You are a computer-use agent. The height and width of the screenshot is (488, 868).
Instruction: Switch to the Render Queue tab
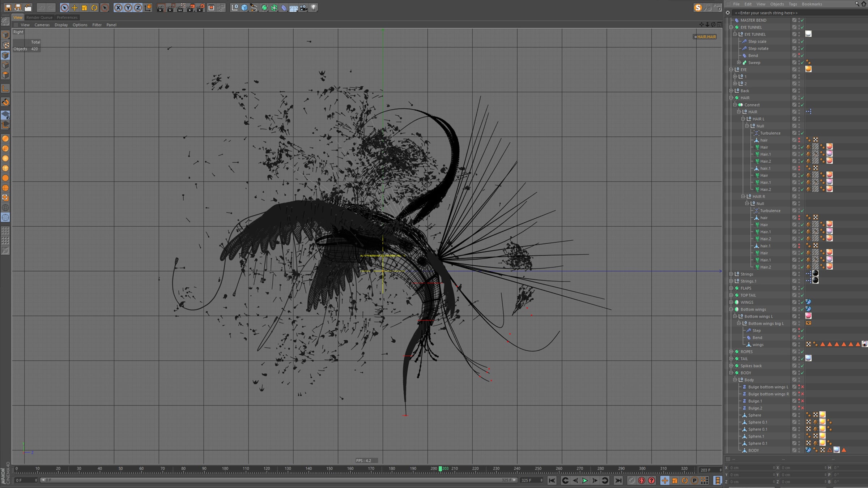pyautogui.click(x=39, y=17)
